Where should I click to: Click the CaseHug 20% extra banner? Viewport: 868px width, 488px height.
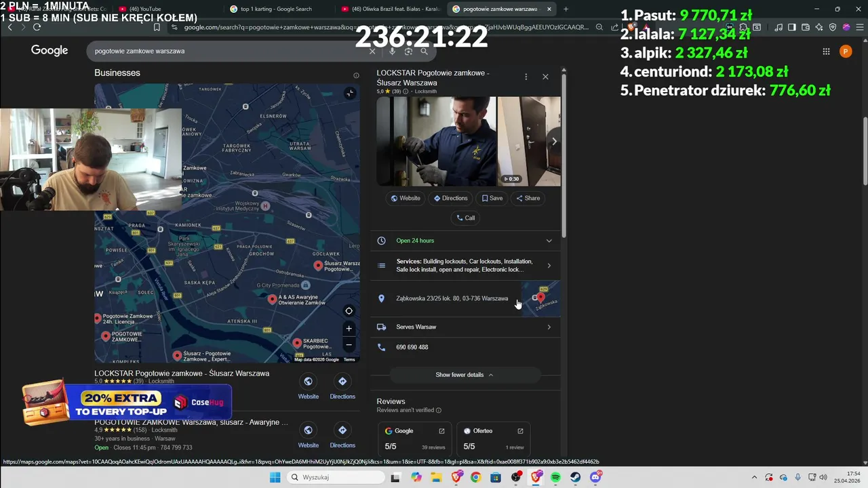coord(127,403)
